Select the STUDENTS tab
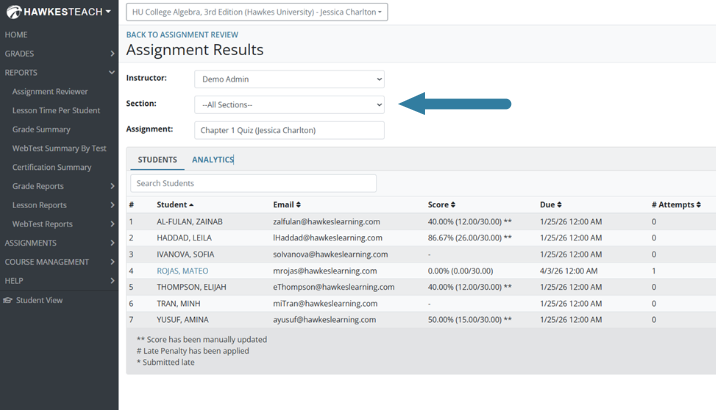The width and height of the screenshot is (716, 410). click(158, 160)
